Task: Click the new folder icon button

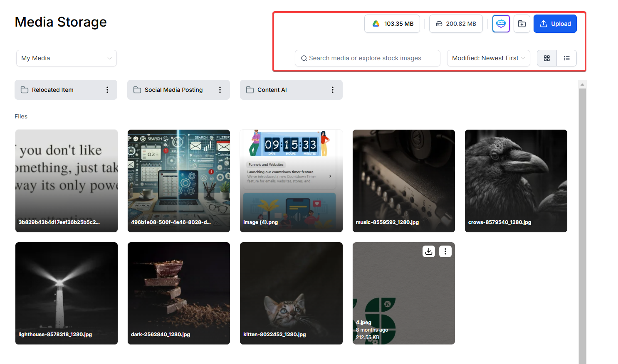Action: coord(522,24)
